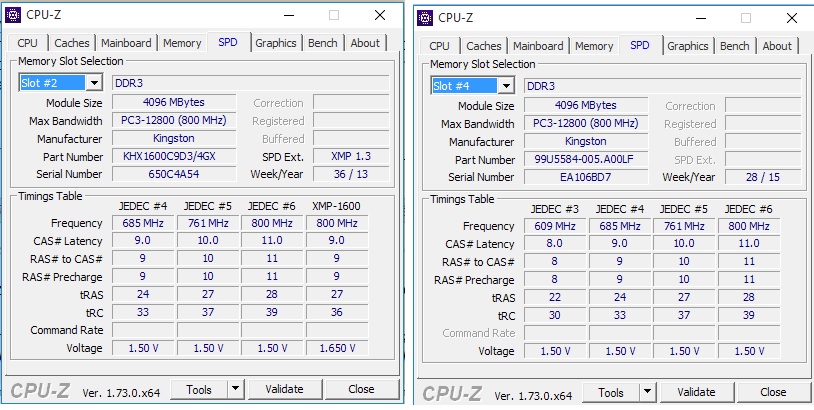This screenshot has width=814, height=410.
Task: Click Week/Year 36 / 13 value
Action: tap(351, 174)
